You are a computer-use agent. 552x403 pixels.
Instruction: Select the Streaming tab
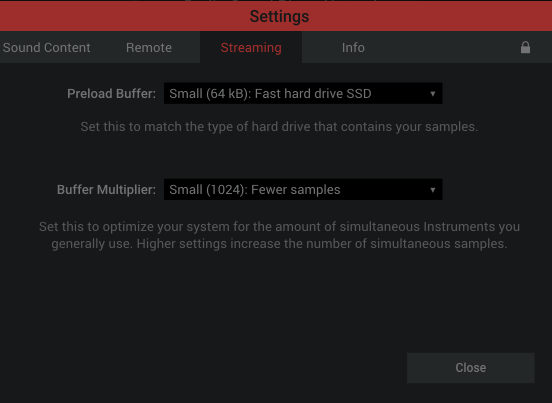click(251, 48)
